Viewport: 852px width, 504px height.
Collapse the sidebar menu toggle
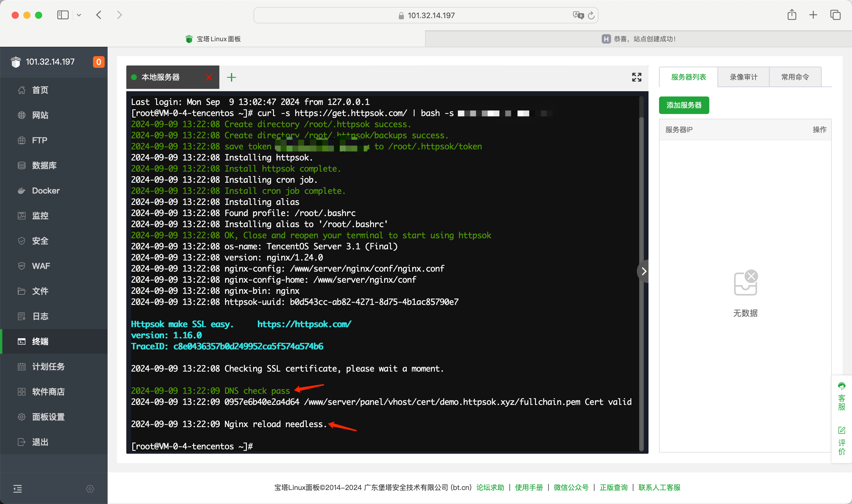pos(18,489)
